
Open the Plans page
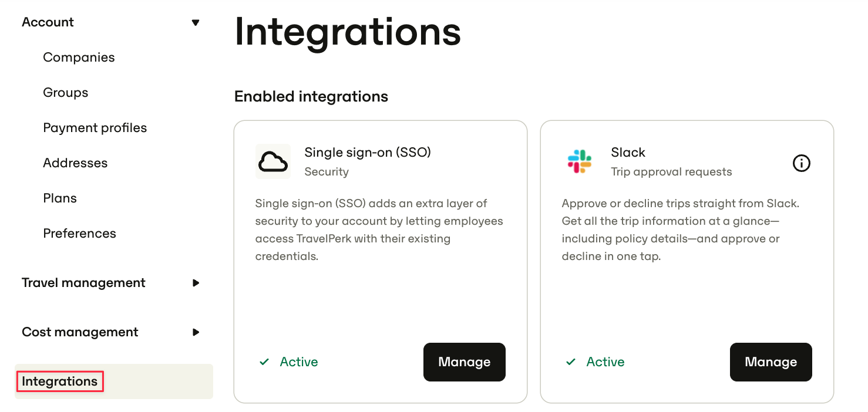pyautogui.click(x=60, y=198)
